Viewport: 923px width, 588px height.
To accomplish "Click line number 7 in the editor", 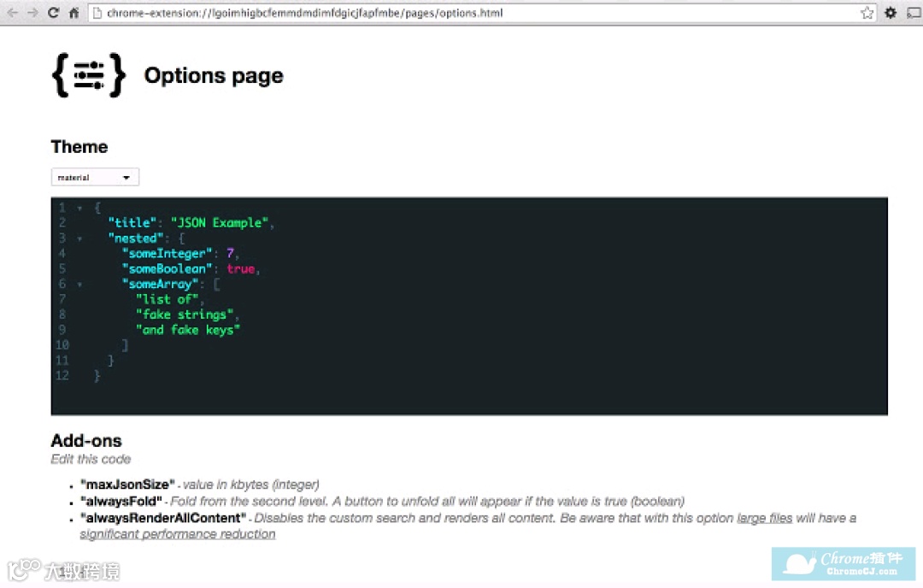I will [x=62, y=299].
